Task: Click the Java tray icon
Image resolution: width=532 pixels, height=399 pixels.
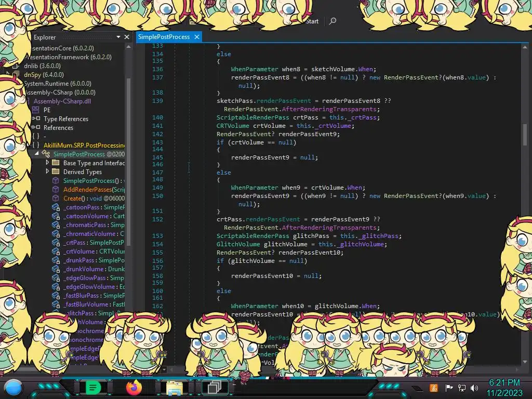Action: (x=434, y=388)
